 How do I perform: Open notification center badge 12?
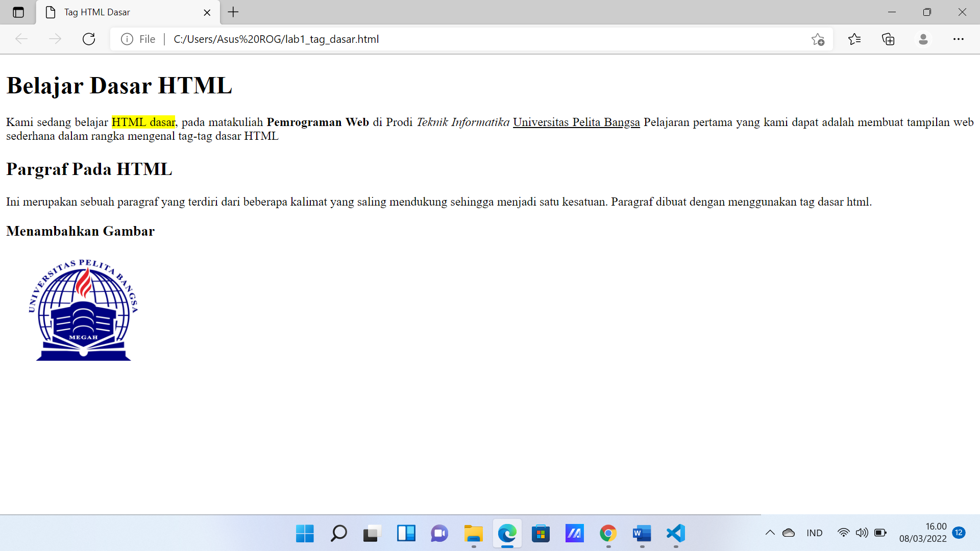(959, 533)
